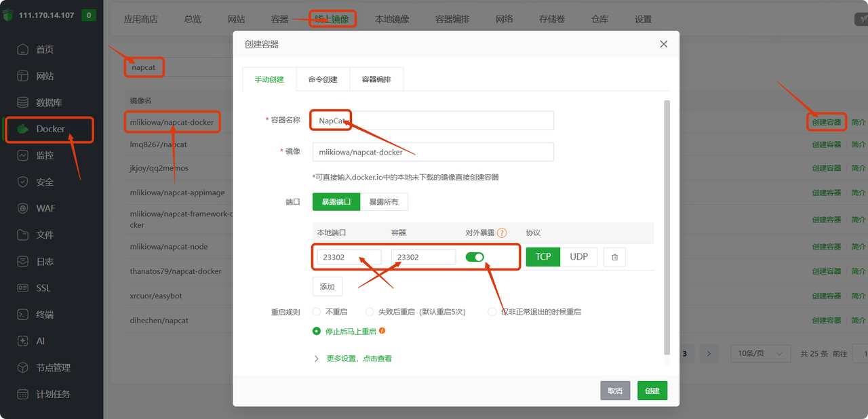
Task: Switch to 容器编排 tab in dialog
Action: coord(376,79)
